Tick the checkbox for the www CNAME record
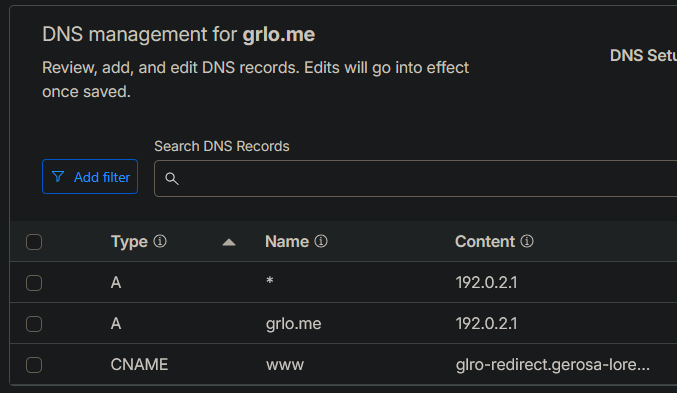This screenshot has width=677, height=393. pyautogui.click(x=34, y=365)
